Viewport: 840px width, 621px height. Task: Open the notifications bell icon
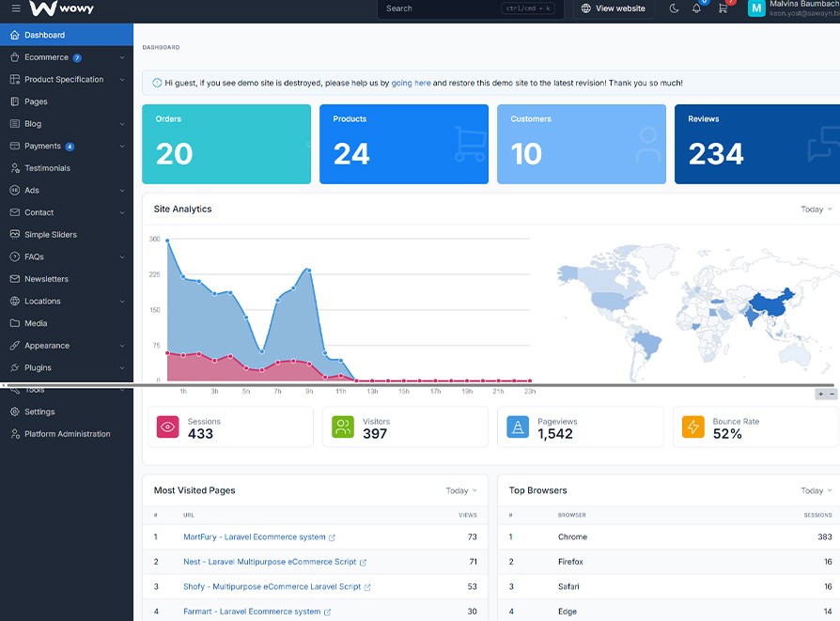point(696,8)
